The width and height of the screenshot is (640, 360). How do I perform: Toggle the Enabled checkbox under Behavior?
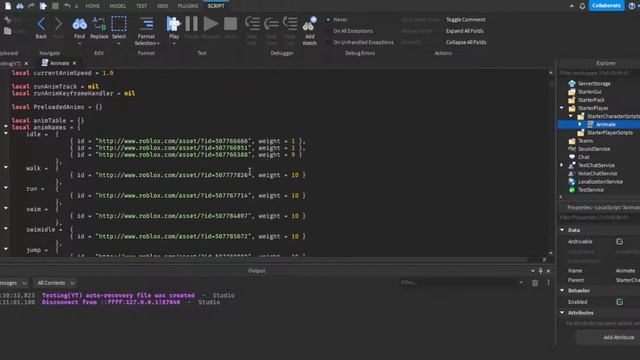click(619, 302)
